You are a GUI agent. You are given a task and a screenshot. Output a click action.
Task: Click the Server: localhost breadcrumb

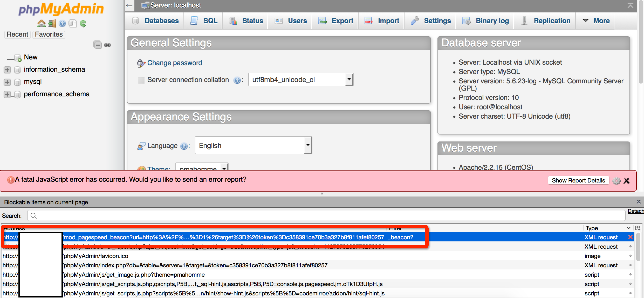point(175,5)
